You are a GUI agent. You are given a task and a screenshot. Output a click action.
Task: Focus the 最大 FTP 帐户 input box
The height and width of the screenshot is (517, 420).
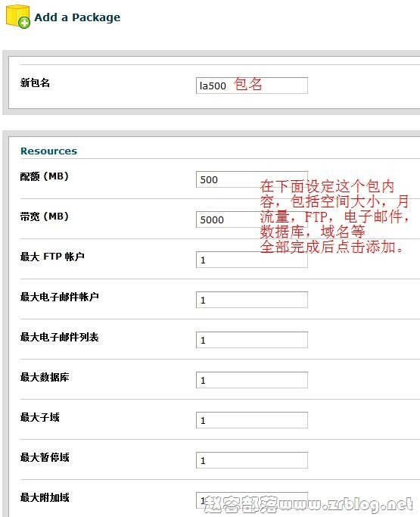point(252,260)
